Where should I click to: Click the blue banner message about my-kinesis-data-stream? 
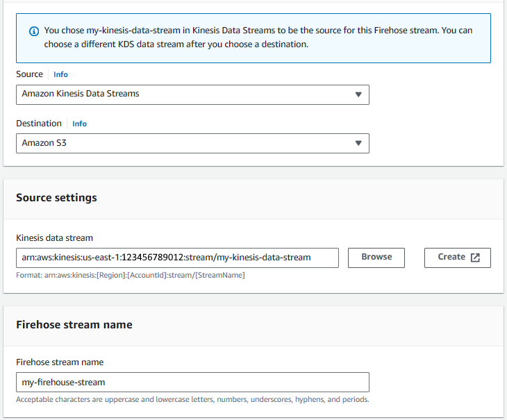[258, 37]
